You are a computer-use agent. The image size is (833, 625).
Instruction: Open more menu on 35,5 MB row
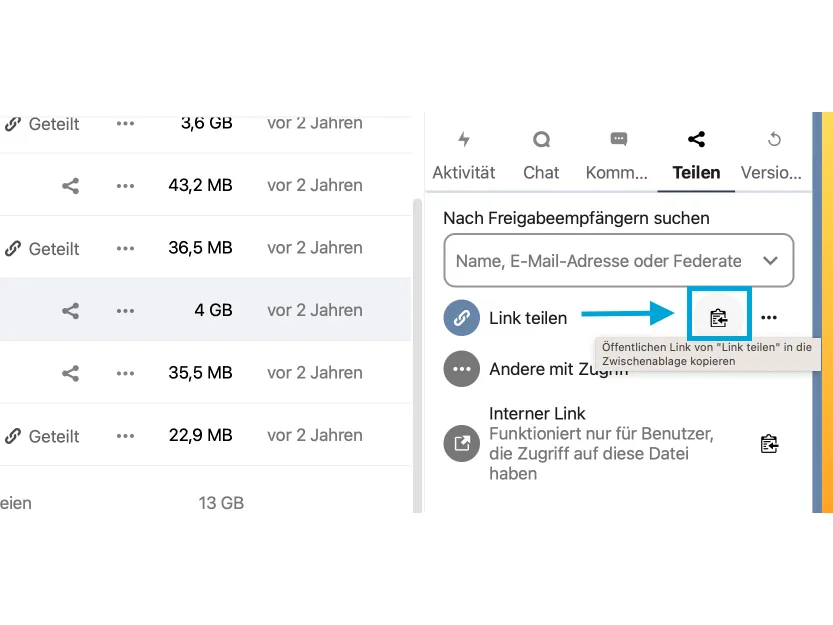click(125, 373)
